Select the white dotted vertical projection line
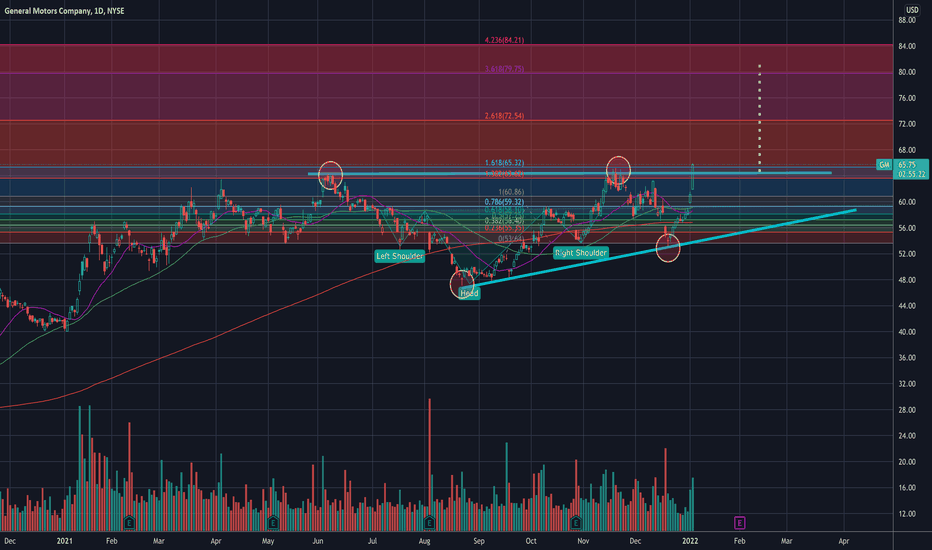Image resolution: width=932 pixels, height=550 pixels. pyautogui.click(x=759, y=118)
